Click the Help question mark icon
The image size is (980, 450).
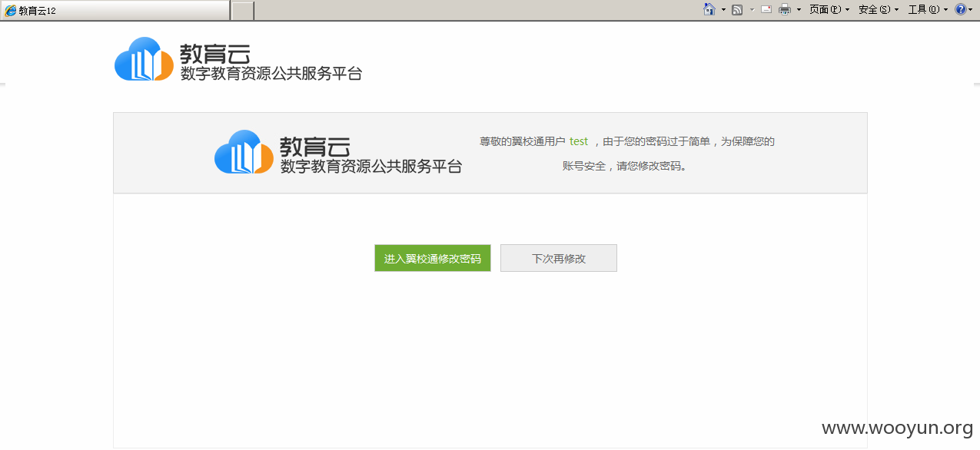(x=960, y=9)
